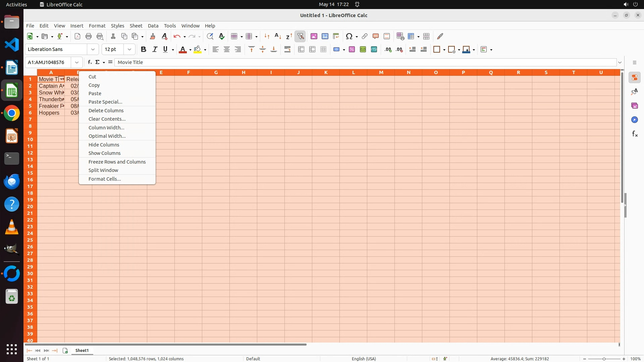Expand the font name dropdown

click(93, 50)
